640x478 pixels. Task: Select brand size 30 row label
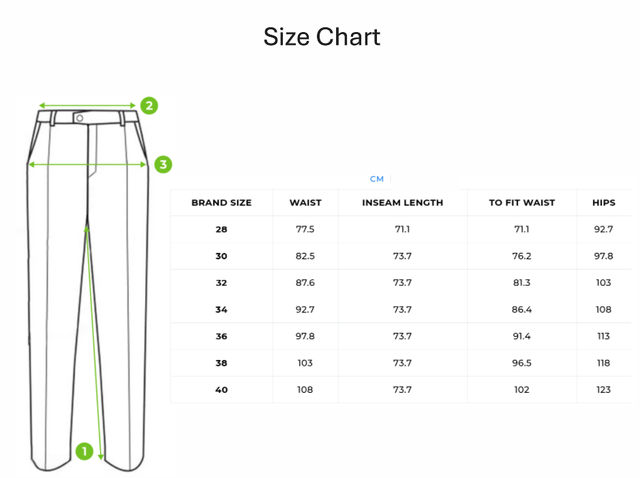coord(221,256)
